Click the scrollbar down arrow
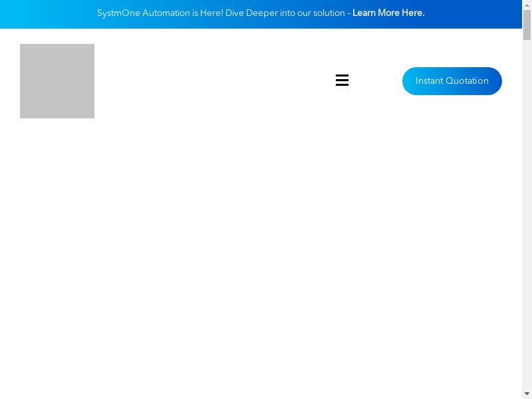 pyautogui.click(x=527, y=394)
